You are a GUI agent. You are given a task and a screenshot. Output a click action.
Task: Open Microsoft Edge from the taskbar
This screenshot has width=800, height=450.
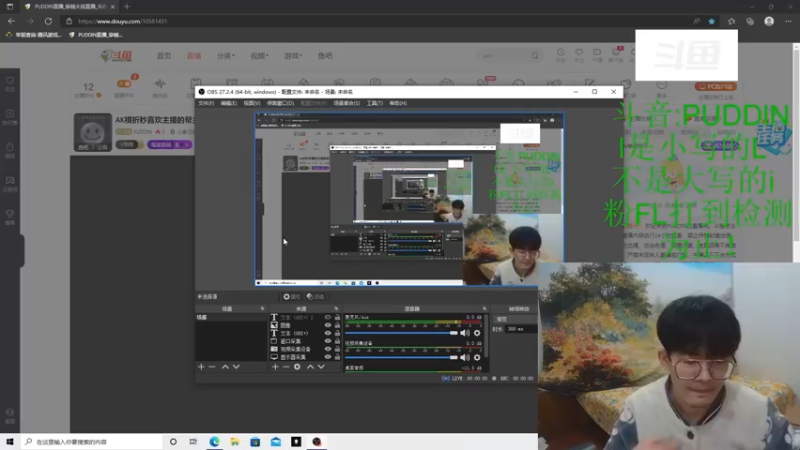tap(214, 442)
